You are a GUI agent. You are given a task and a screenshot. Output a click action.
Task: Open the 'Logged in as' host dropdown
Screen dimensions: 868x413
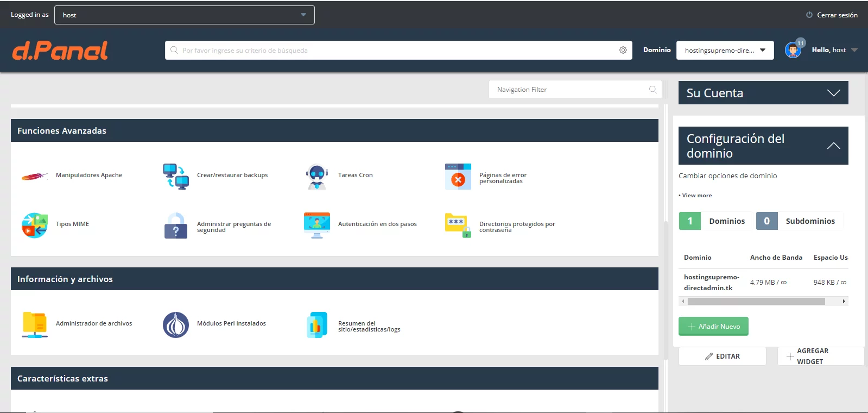[x=184, y=15]
